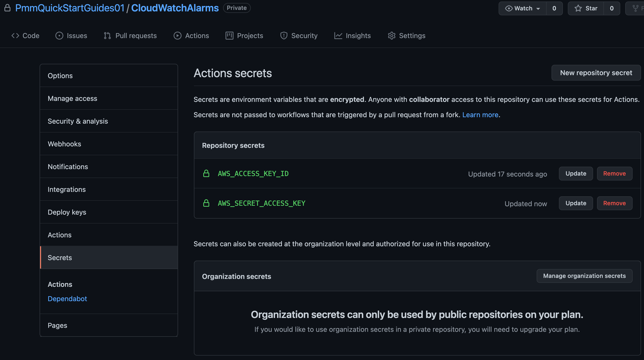
Task: Click the Issues tab icon
Action: click(59, 35)
